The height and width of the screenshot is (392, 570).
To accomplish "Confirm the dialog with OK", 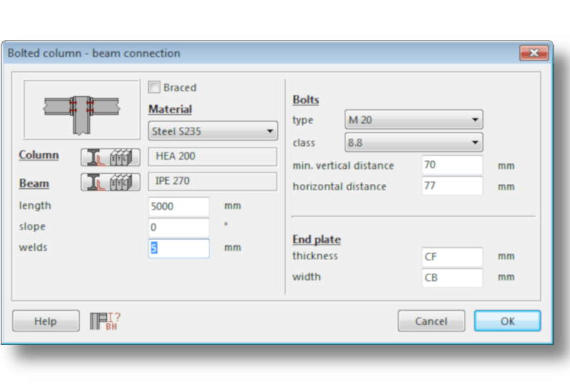I will [x=507, y=321].
